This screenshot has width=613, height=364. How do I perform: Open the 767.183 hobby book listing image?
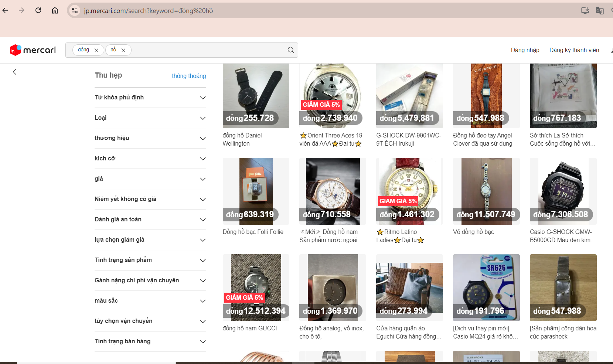[563, 96]
